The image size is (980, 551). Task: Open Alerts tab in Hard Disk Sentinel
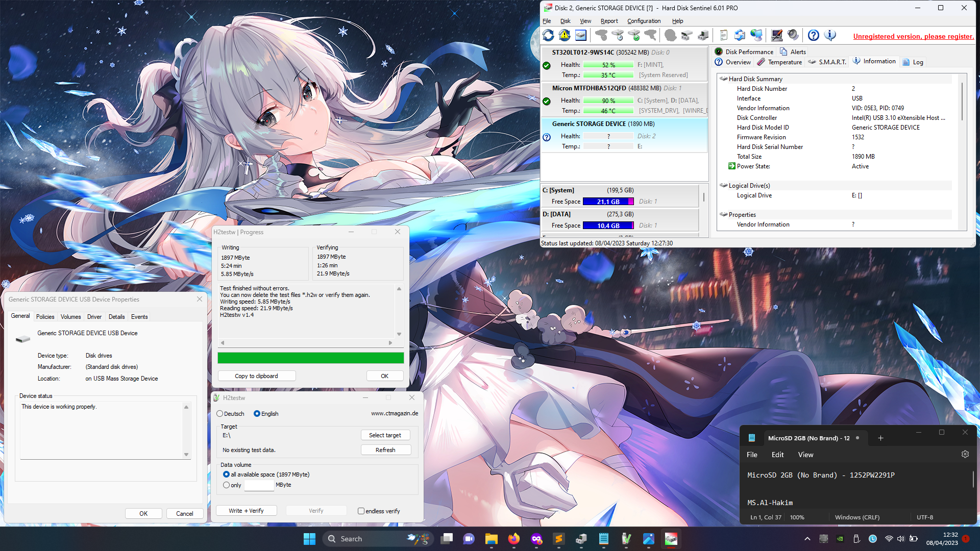[x=793, y=52]
